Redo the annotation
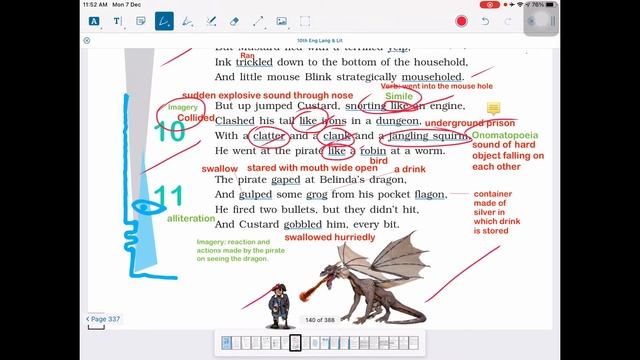640x360 pixels. [x=508, y=21]
